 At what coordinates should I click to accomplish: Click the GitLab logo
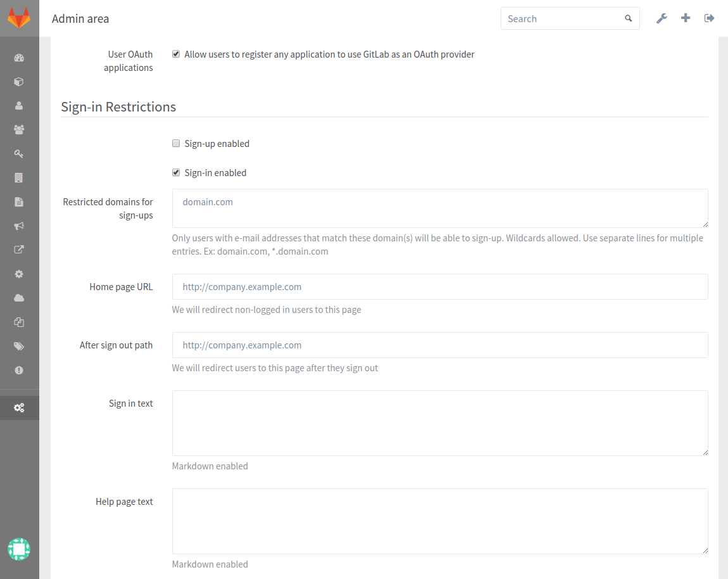point(19,18)
